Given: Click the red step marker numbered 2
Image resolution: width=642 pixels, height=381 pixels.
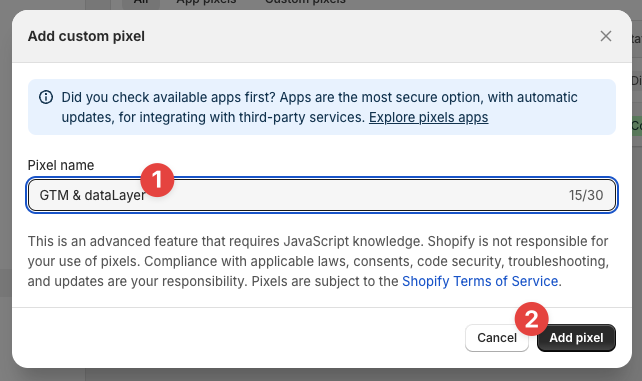Looking at the screenshot, I should pos(531,319).
